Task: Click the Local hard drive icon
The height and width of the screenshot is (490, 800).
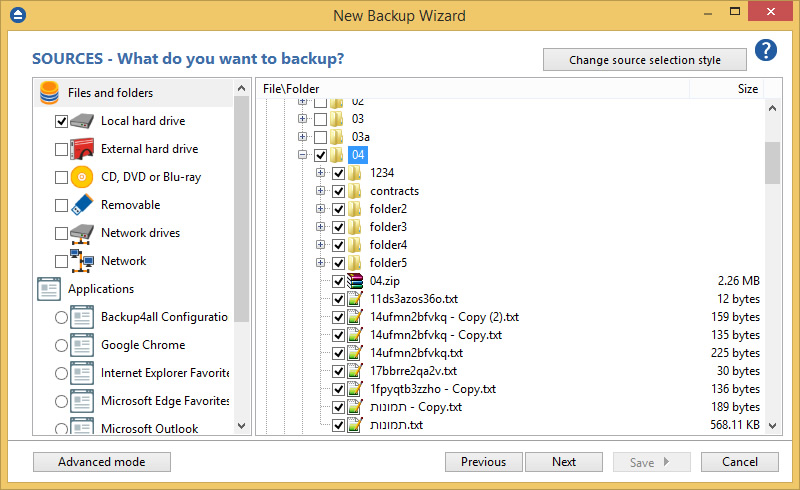Action: coord(82,121)
